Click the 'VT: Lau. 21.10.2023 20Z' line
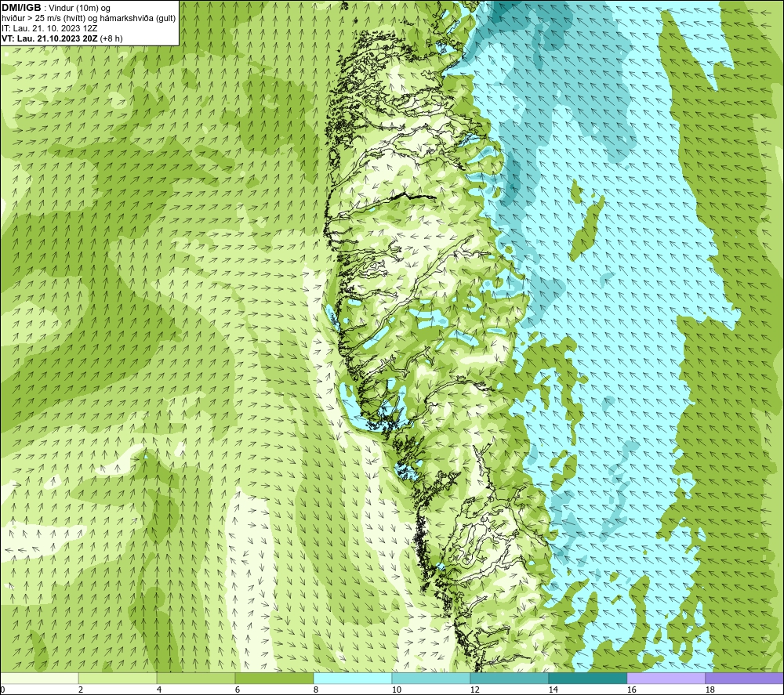 coord(49,38)
